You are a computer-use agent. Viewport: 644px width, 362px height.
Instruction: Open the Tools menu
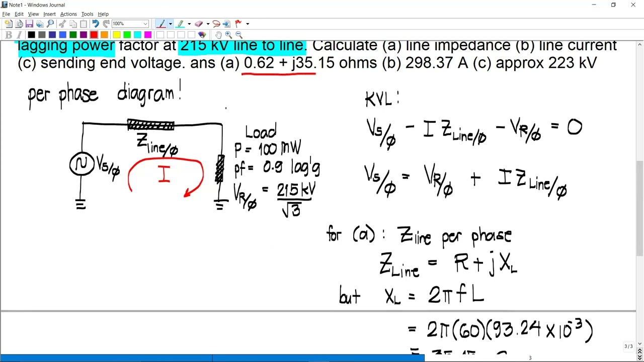point(87,14)
